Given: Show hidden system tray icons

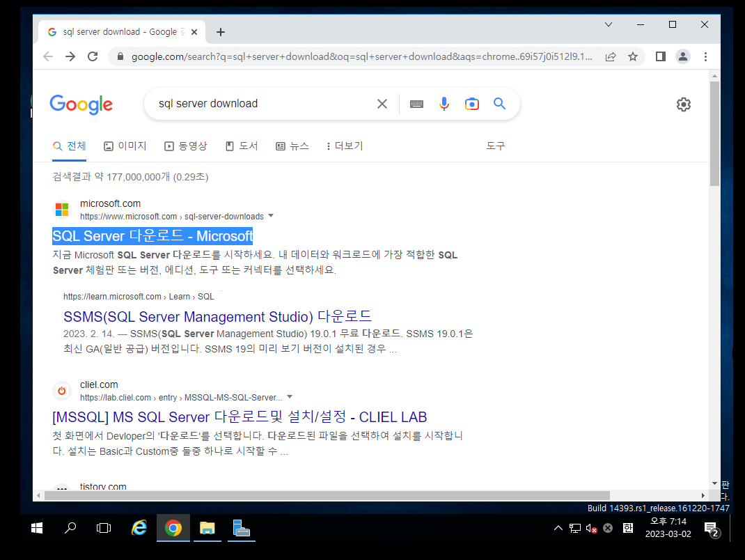Looking at the screenshot, I should [558, 528].
